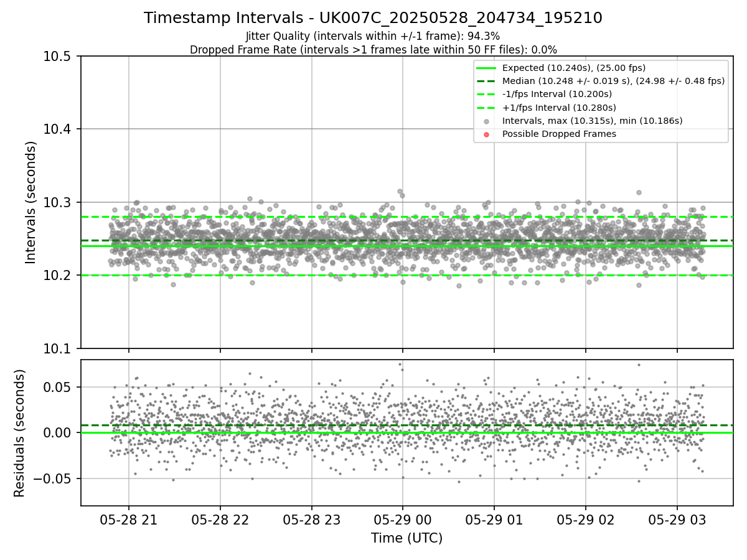
Task: Click legend entry 'Possible Dropped Frames'
Action: point(559,134)
